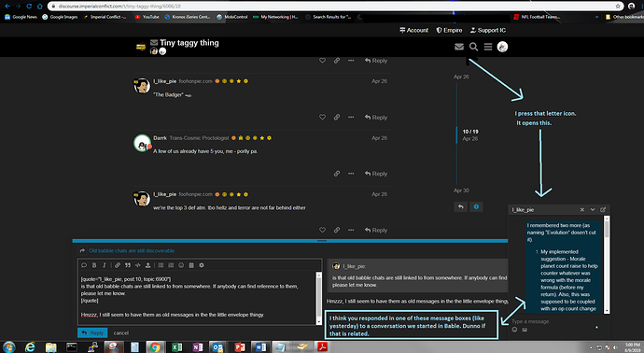
Task: Click the blue Reply button in composer
Action: pyautogui.click(x=92, y=332)
